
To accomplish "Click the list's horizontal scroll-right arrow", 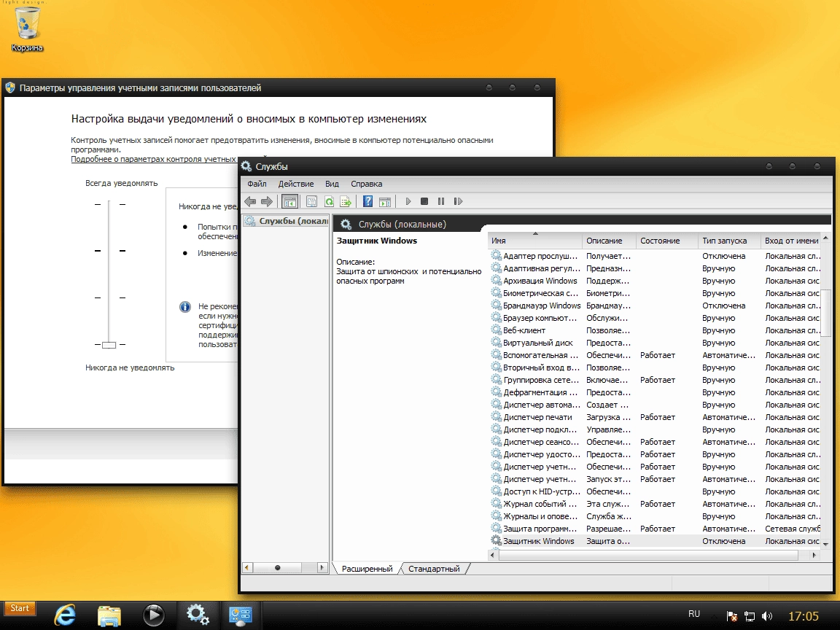I will pos(814,555).
